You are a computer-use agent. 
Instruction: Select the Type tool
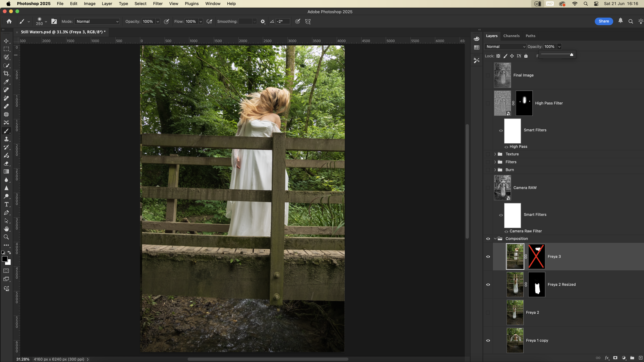coord(6,204)
